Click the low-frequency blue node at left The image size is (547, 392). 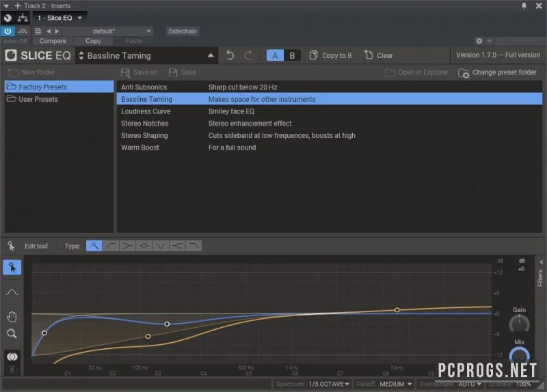click(x=44, y=333)
